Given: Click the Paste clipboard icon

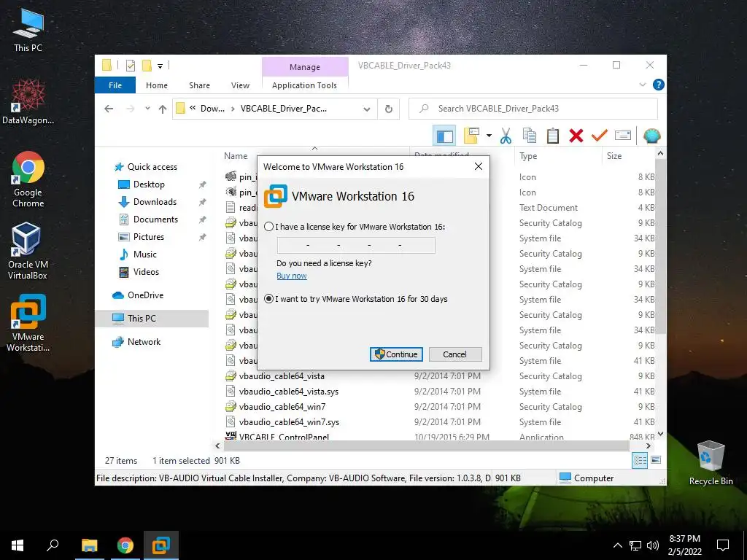Looking at the screenshot, I should [x=553, y=136].
